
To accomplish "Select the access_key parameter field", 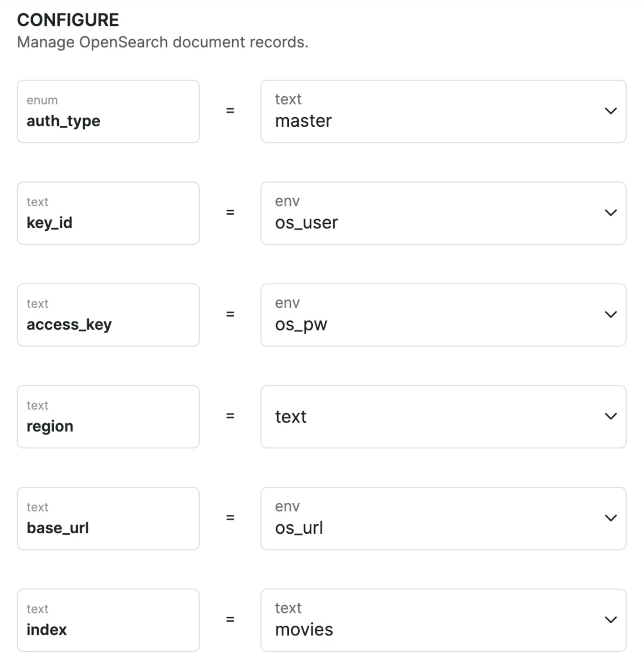I will (x=108, y=315).
